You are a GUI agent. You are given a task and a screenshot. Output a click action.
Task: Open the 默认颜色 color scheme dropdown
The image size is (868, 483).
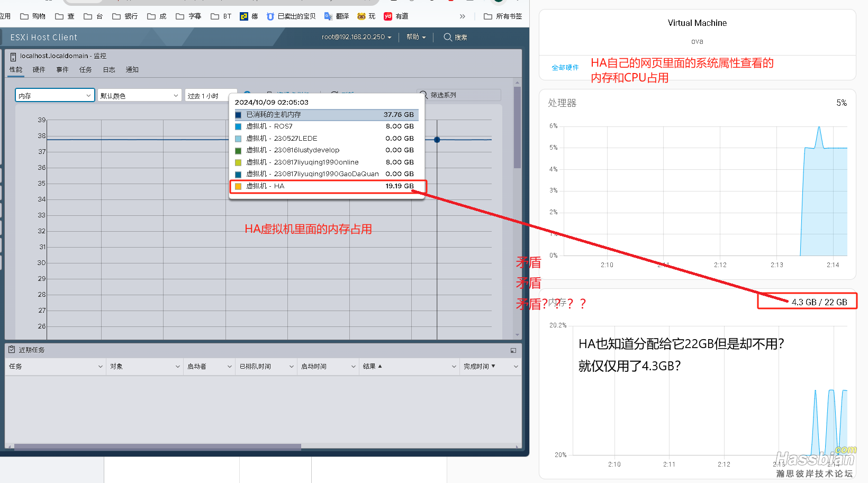tap(140, 95)
